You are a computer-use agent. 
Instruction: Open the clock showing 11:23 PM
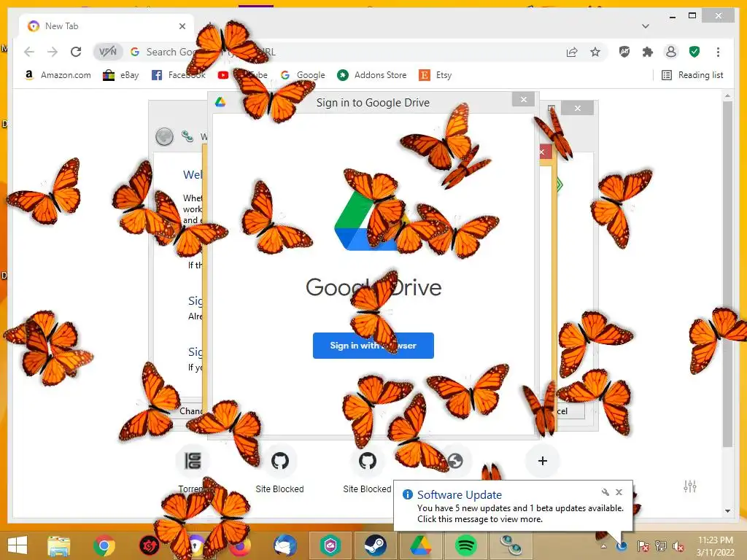coord(715,546)
